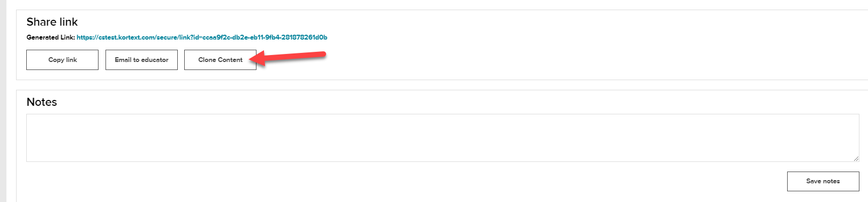Screen dimensions: 868x202
Task: Focus the Notes text area
Action: [x=443, y=138]
